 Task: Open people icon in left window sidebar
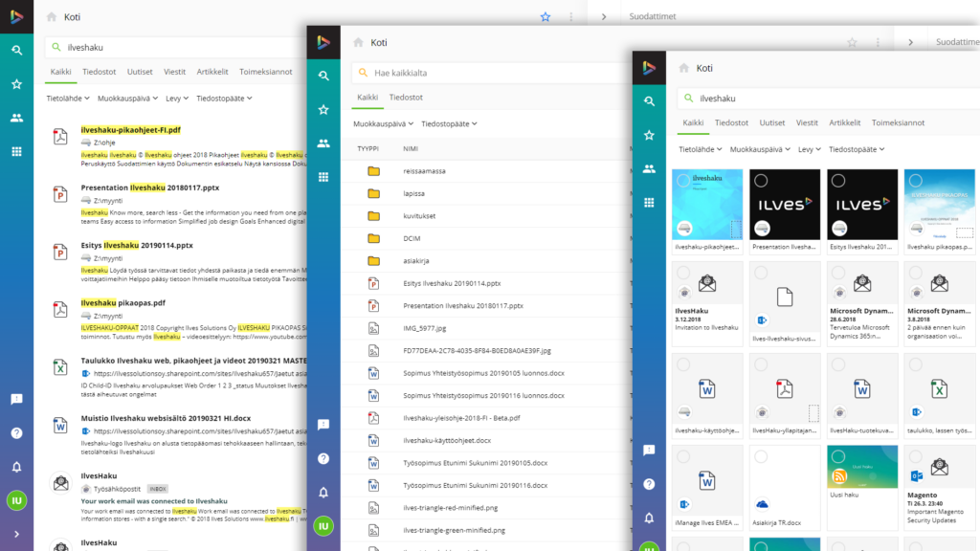point(17,118)
